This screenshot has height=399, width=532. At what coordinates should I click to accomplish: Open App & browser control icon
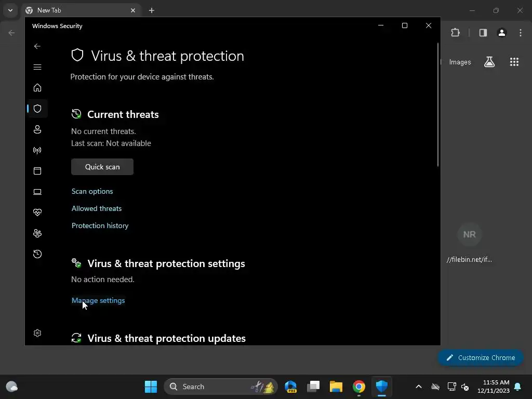(37, 170)
